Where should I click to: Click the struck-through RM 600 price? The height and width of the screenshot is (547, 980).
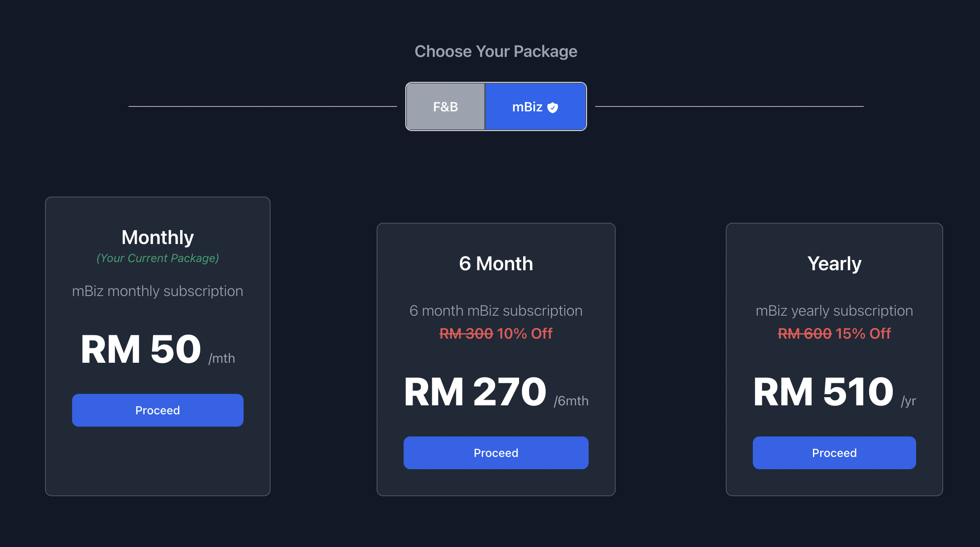804,334
